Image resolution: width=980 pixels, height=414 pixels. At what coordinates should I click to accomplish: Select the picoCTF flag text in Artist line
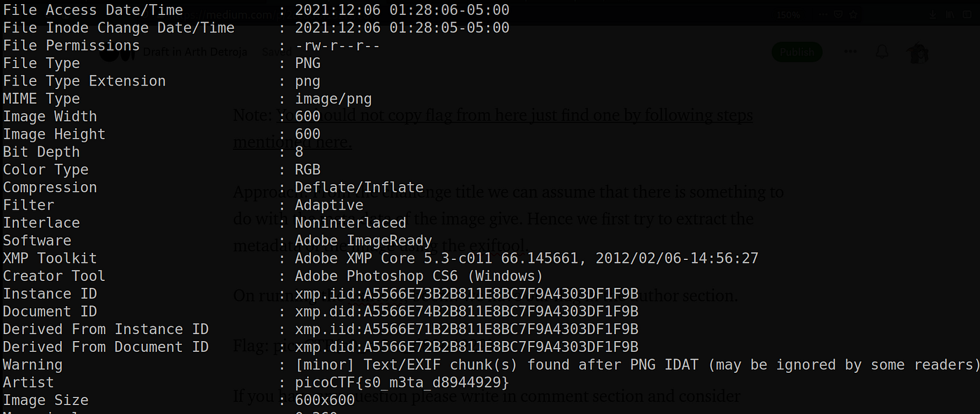click(402, 382)
